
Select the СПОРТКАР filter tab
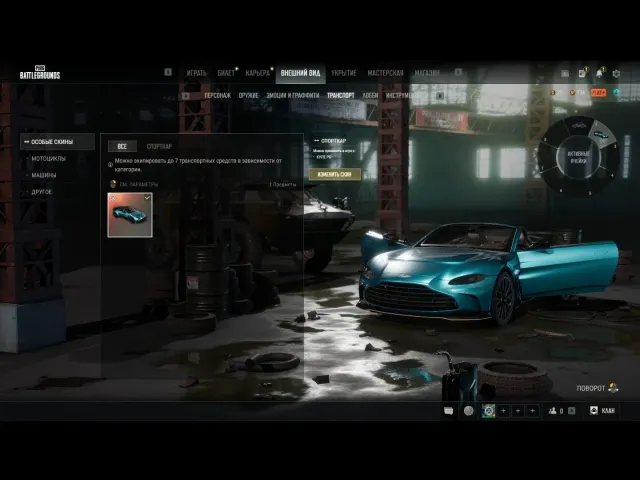point(159,146)
